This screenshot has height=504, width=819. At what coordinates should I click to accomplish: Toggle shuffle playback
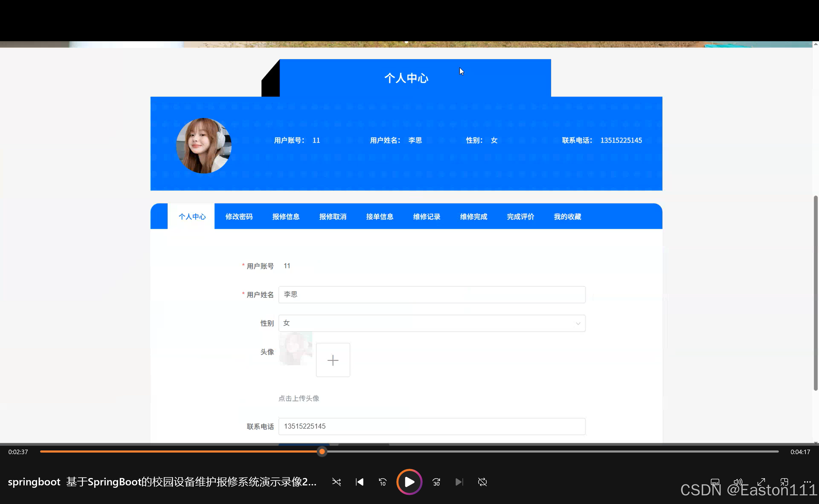click(x=336, y=482)
